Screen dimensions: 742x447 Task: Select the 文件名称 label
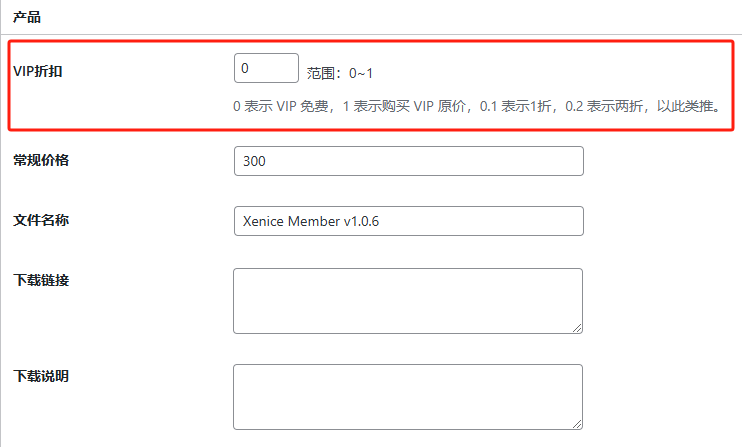pos(41,220)
